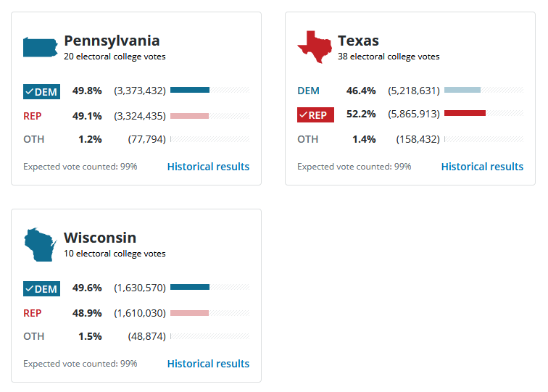The image size is (548, 392).
Task: Select the Texas state heading
Action: point(358,41)
